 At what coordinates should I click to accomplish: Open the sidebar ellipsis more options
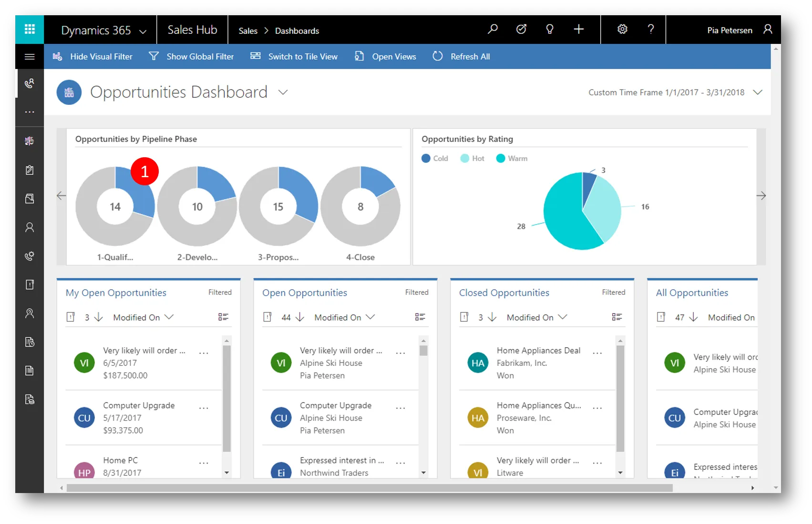(30, 112)
